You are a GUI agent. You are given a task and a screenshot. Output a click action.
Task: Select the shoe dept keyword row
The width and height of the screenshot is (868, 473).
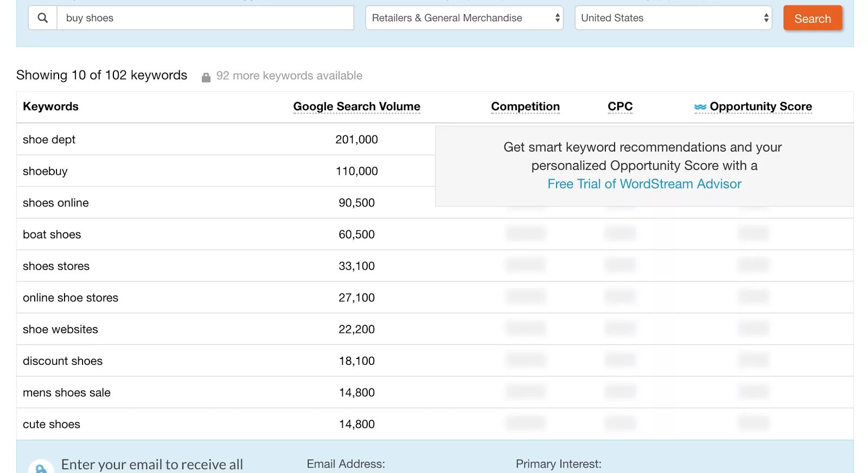pos(49,140)
